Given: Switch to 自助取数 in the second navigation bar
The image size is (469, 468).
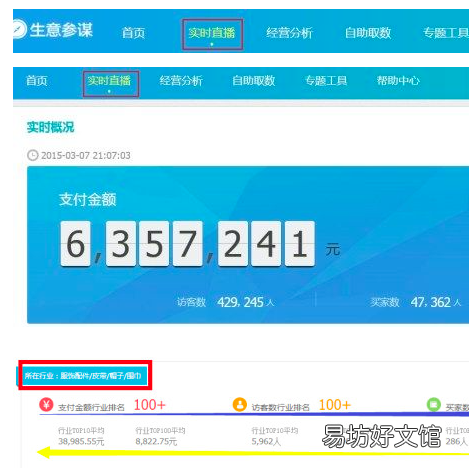Looking at the screenshot, I should click(254, 81).
